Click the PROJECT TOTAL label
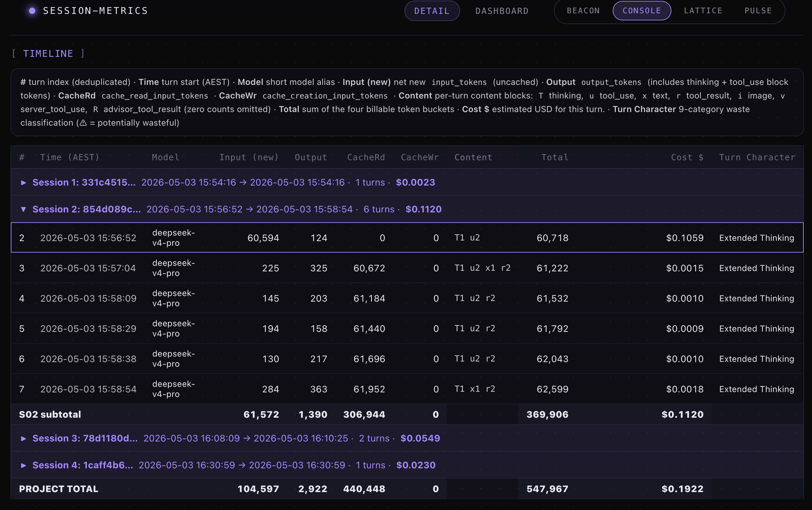The width and height of the screenshot is (812, 510). coord(59,489)
